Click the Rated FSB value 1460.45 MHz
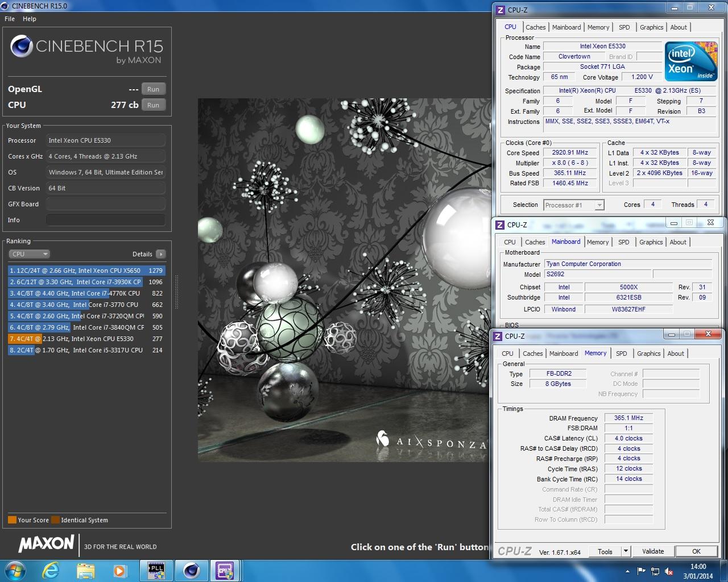728x582 pixels. coord(570,183)
